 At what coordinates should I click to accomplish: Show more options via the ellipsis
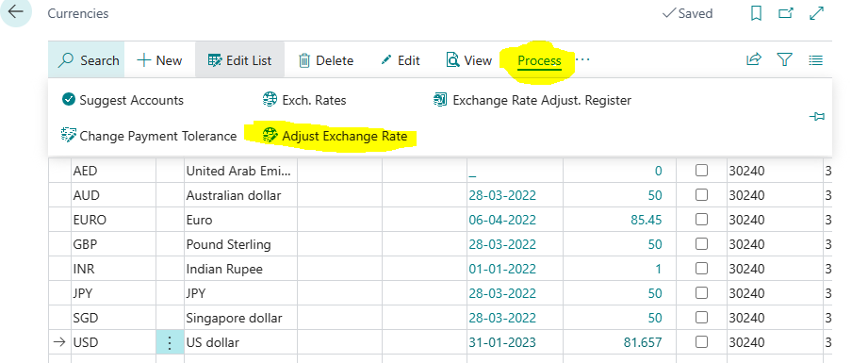(x=583, y=59)
